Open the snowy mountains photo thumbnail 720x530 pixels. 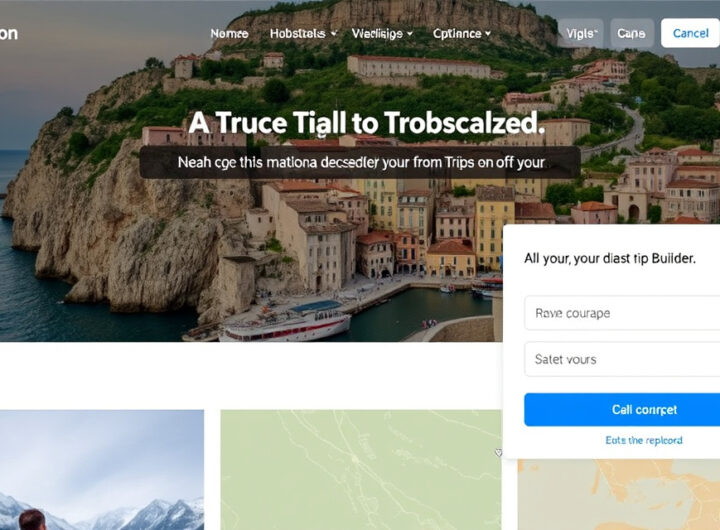[102, 470]
